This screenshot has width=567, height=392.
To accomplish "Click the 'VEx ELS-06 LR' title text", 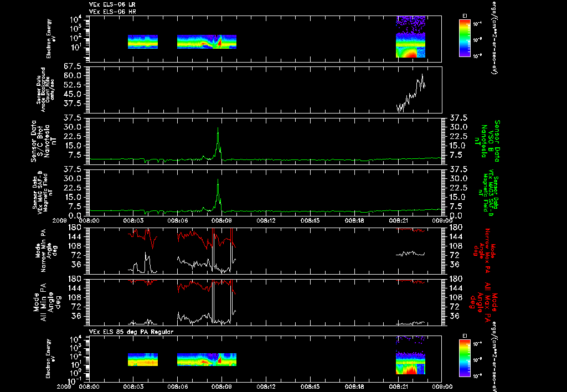I will pos(112,4).
